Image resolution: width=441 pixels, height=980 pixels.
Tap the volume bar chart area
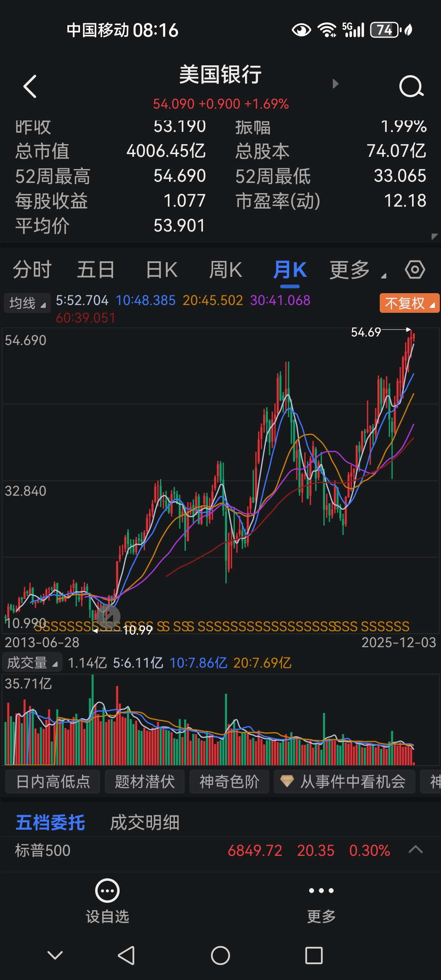click(220, 719)
